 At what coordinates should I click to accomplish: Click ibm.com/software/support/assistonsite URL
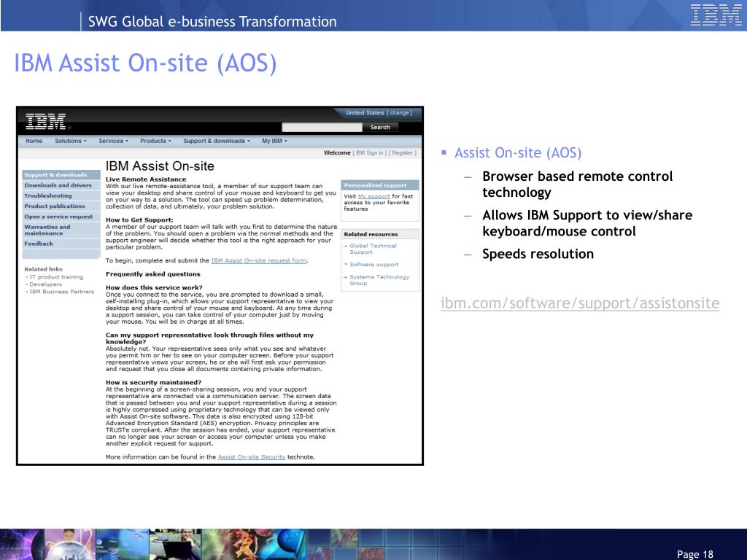pyautogui.click(x=580, y=303)
